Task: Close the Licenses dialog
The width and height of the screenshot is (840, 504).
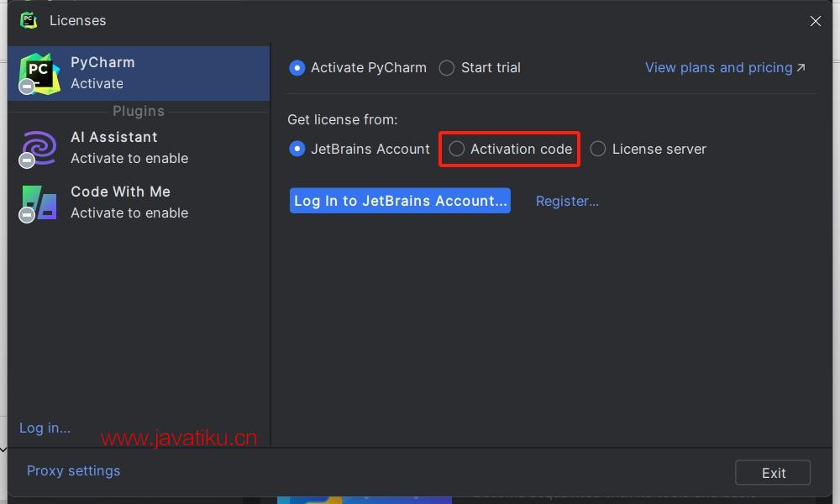Action: pos(816,21)
